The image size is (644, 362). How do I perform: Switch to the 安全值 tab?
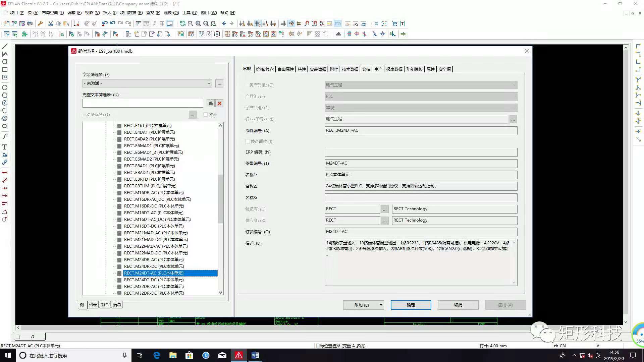[444, 69]
